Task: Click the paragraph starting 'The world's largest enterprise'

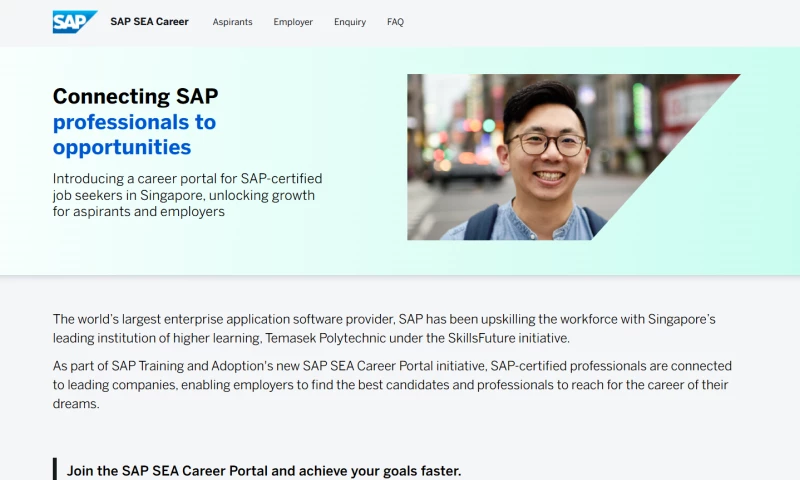Action: 384,329
